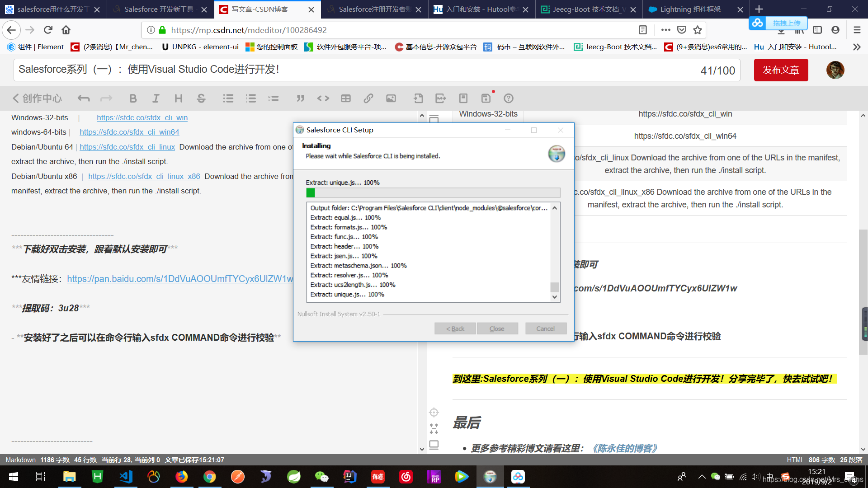Toggle the task checklist formatting icon
Viewport: 868px width, 488px height.
pos(274,99)
